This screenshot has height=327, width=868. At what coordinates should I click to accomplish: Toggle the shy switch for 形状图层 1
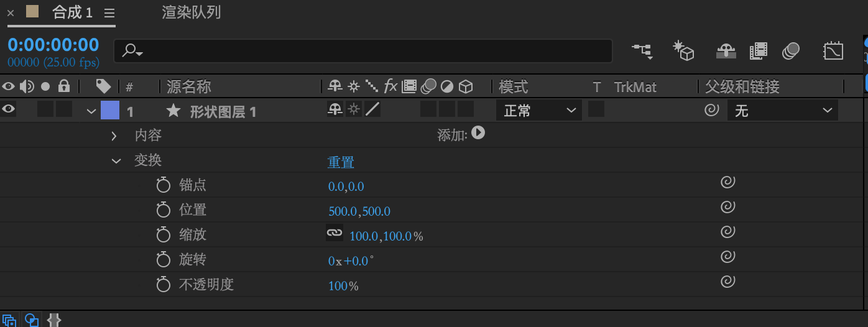click(x=335, y=110)
